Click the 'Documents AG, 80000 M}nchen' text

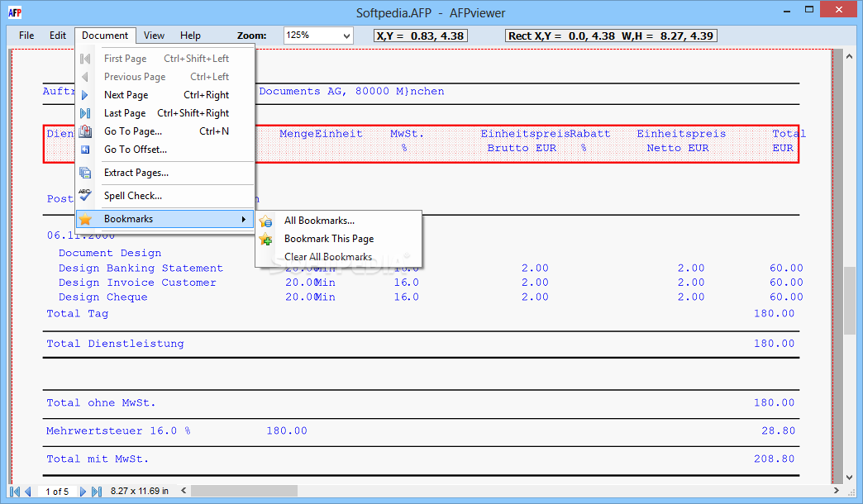pyautogui.click(x=351, y=92)
